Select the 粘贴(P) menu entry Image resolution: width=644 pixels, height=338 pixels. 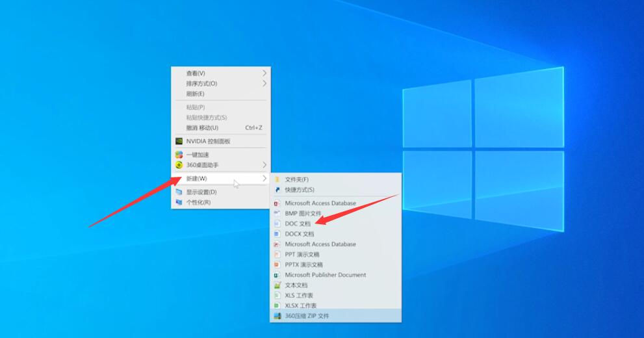tap(221, 107)
